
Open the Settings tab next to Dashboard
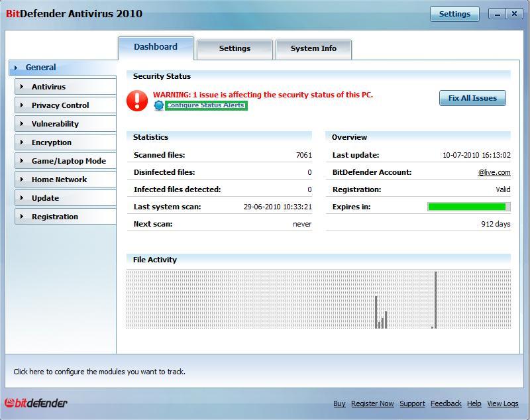pos(235,49)
